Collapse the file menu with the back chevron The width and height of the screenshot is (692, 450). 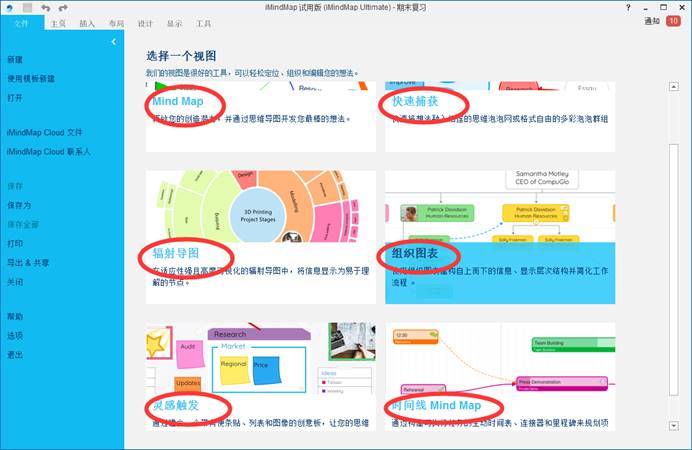tap(114, 41)
